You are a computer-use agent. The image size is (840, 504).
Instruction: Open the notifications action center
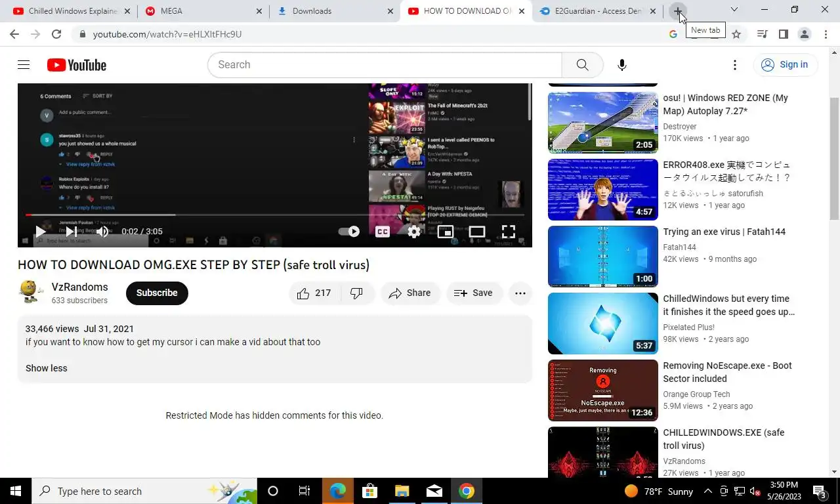point(819,491)
